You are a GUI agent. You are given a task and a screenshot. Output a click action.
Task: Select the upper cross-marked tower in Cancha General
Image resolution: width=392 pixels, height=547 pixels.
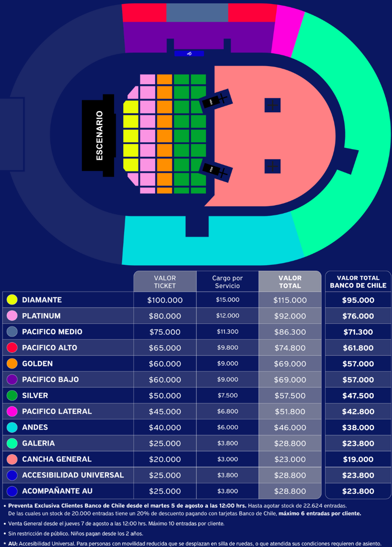(272, 105)
